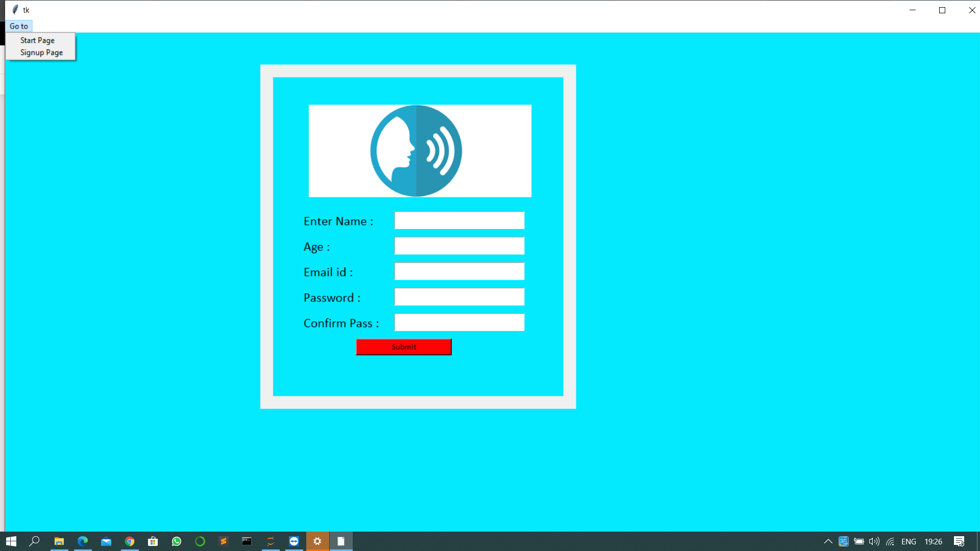Click the Email id entry box
This screenshot has height=551, width=980.
tap(459, 271)
